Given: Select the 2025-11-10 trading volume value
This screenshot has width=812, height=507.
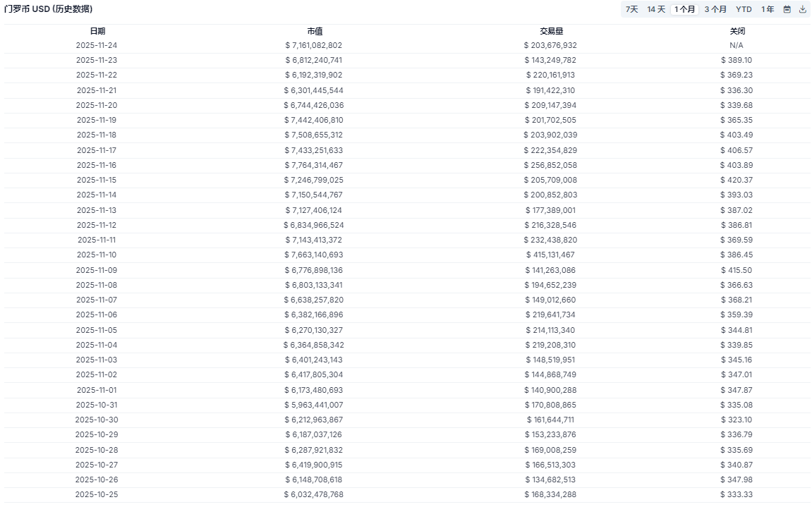Looking at the screenshot, I should pyautogui.click(x=550, y=255).
